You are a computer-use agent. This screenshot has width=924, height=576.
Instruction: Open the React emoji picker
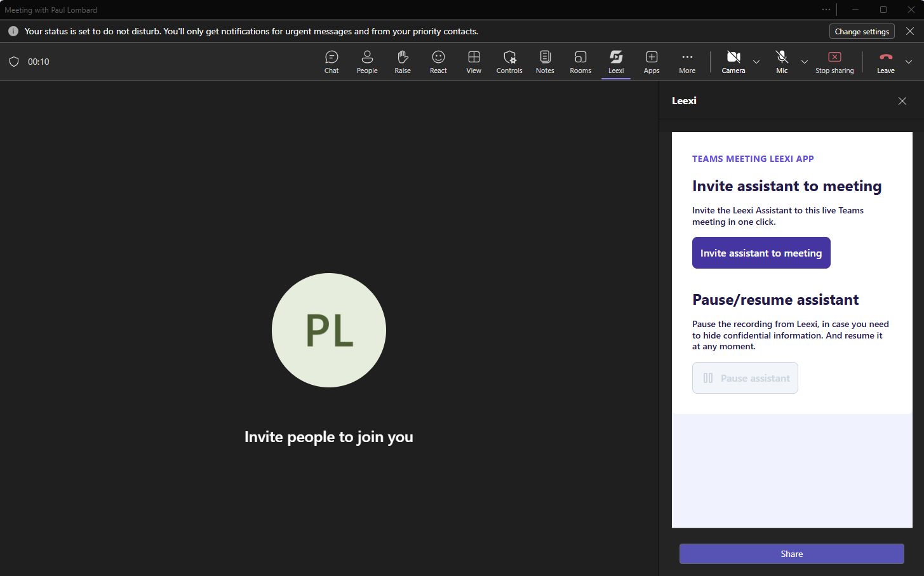click(438, 62)
